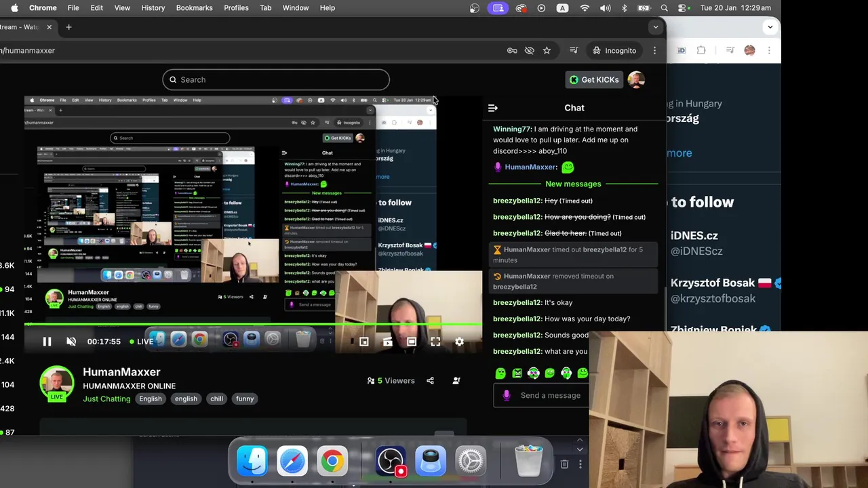The image size is (868, 488).
Task: Open media controls icon in Incognito toolbar
Action: [x=574, y=50]
